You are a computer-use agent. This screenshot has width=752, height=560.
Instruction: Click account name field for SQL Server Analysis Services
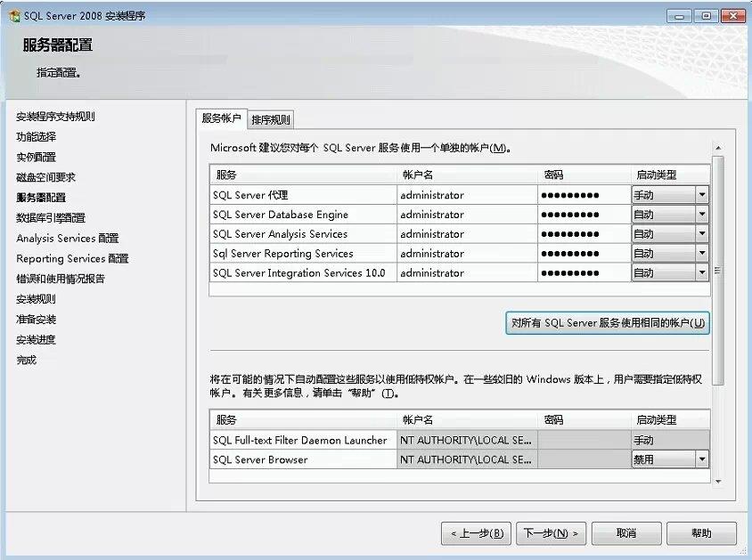pyautogui.click(x=466, y=234)
